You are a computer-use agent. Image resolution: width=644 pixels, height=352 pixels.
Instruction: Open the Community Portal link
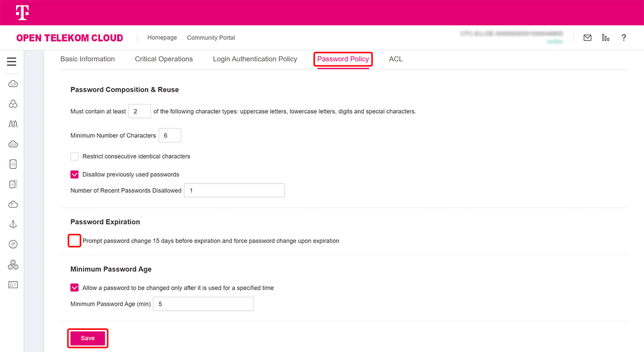click(211, 38)
